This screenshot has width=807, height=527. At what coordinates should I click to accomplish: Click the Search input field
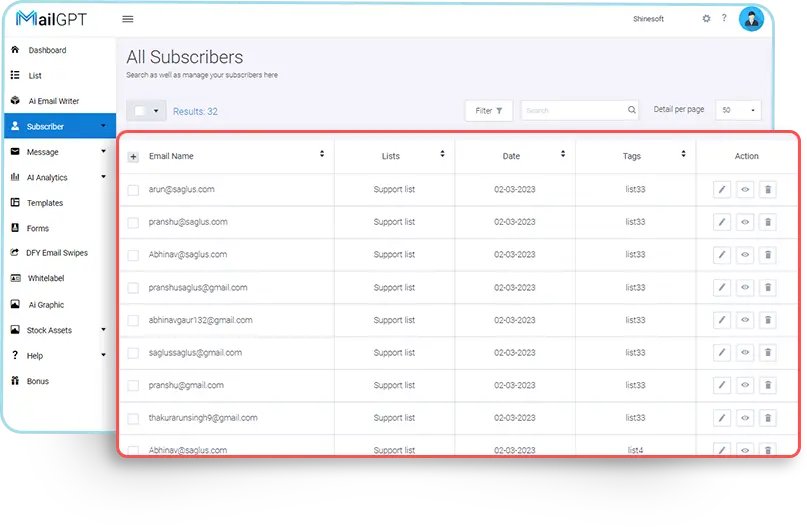click(572, 111)
